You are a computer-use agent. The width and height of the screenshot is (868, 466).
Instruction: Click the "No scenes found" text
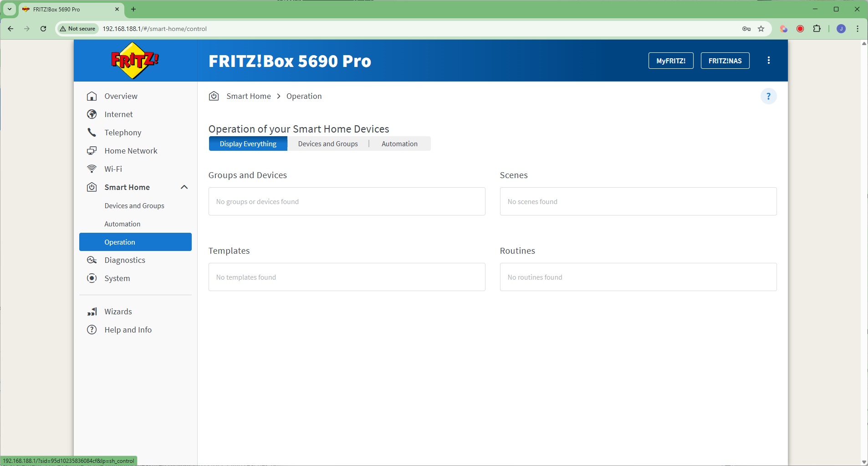coord(532,202)
